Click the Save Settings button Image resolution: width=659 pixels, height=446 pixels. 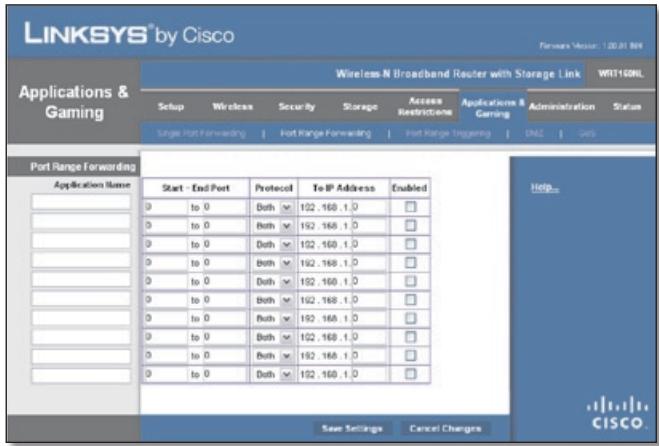(352, 428)
